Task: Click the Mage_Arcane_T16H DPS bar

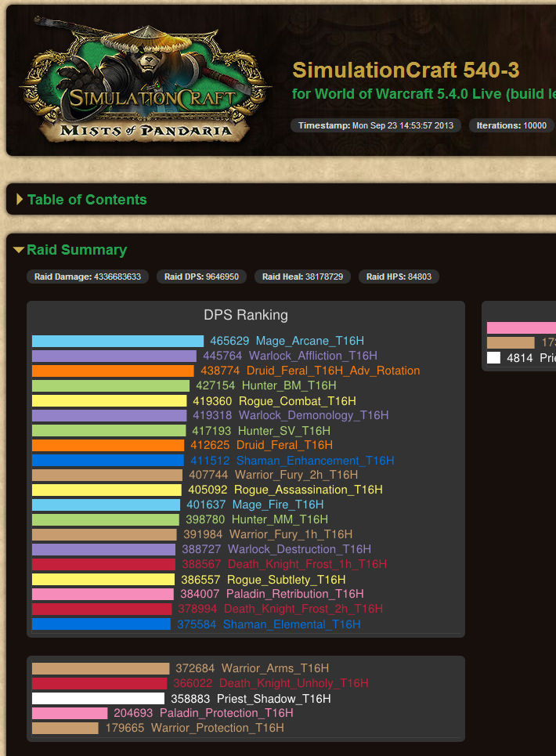Action: [117, 342]
